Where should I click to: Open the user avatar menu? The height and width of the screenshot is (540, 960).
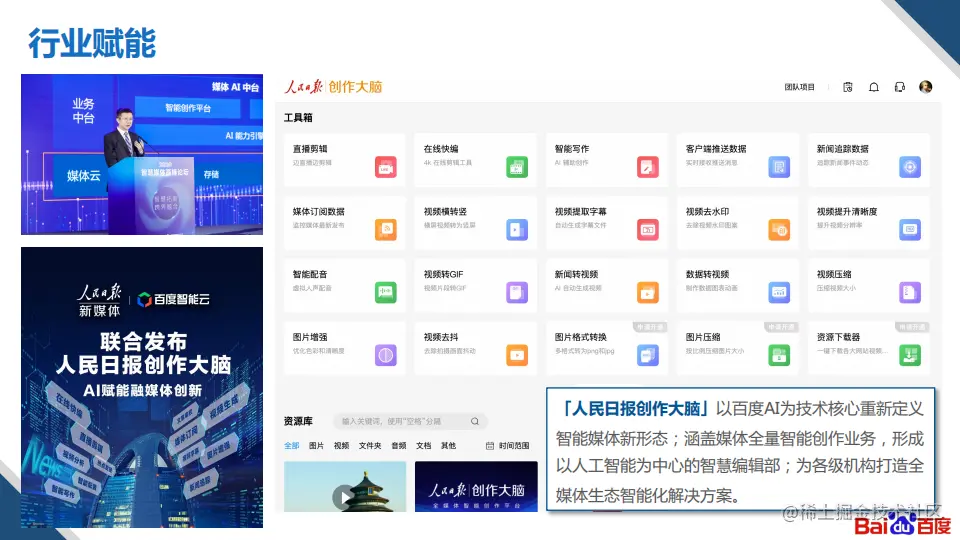(x=926, y=87)
